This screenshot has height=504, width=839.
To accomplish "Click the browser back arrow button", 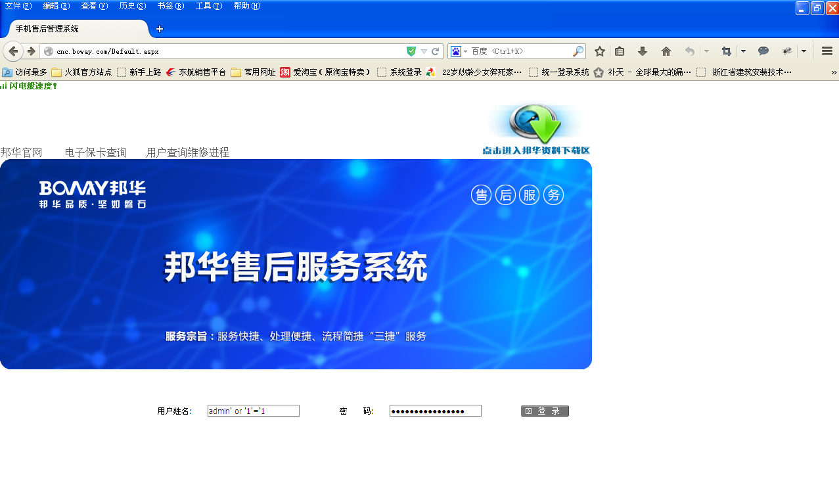I will [x=12, y=51].
